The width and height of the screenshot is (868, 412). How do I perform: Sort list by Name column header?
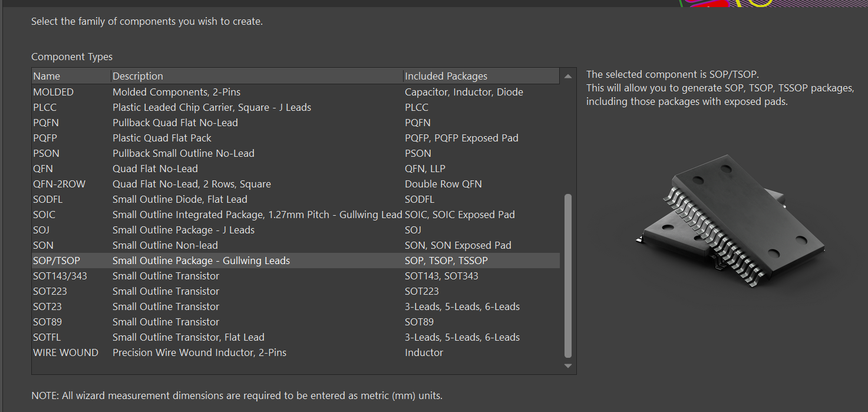tap(71, 76)
